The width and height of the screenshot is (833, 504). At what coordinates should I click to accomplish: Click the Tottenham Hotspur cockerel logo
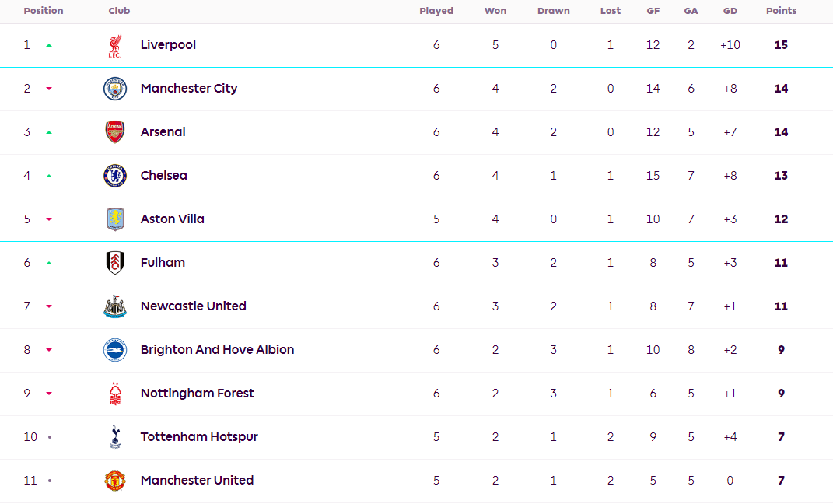[115, 437]
